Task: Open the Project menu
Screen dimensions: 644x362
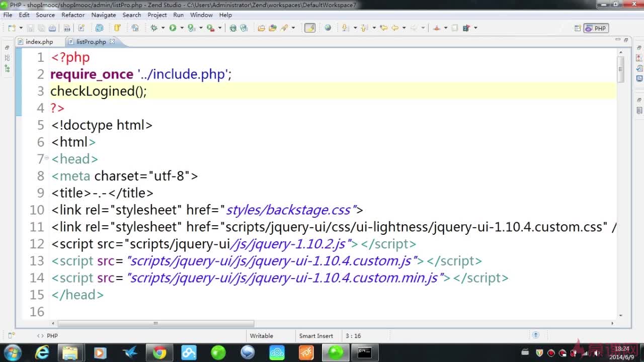Action: tap(157, 15)
